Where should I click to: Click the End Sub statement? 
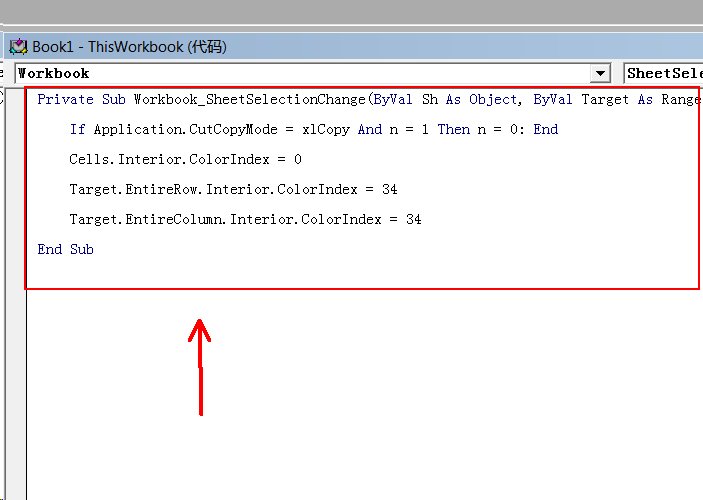coord(65,249)
